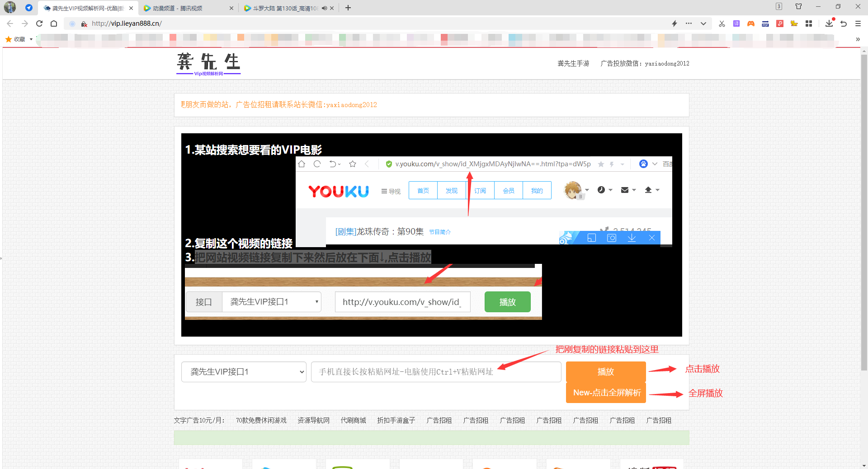Click the page vertical scrollbar

pos(864,212)
